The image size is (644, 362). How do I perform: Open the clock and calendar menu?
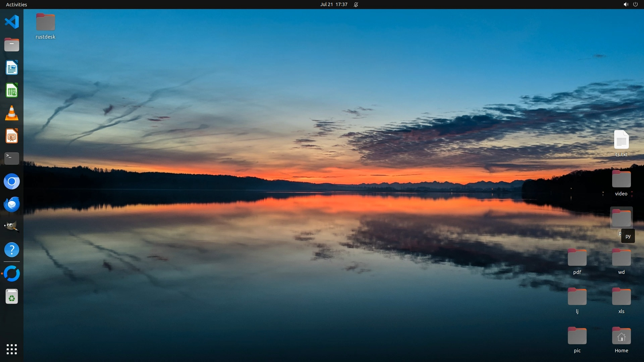(333, 4)
